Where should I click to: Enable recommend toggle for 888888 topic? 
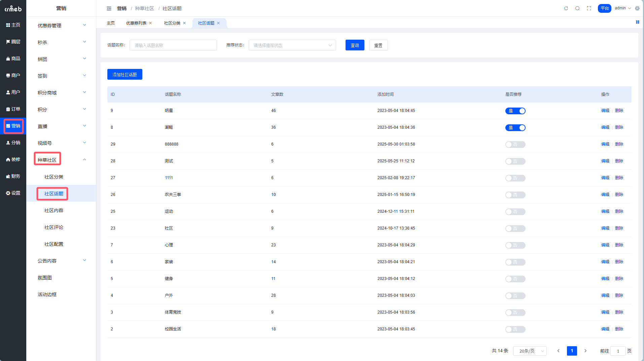click(515, 145)
